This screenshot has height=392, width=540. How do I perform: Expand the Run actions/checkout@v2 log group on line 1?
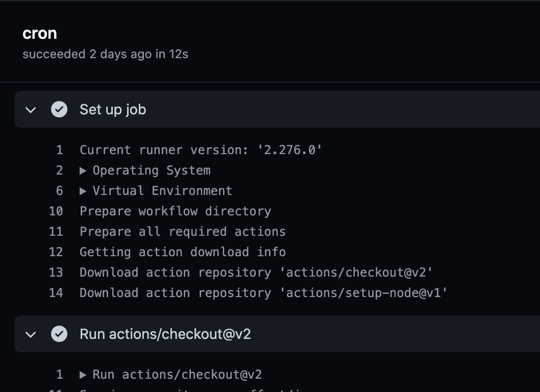[x=84, y=374]
